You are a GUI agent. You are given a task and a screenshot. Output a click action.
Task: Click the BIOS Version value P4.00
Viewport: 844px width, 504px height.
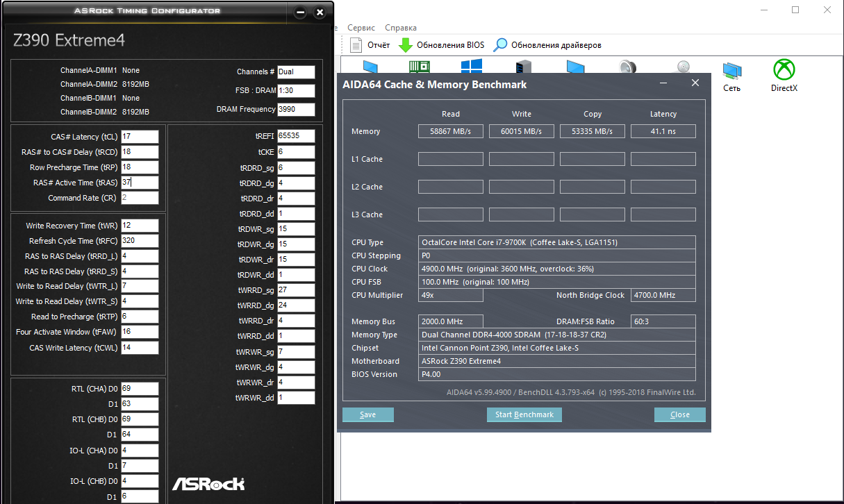pos(558,374)
